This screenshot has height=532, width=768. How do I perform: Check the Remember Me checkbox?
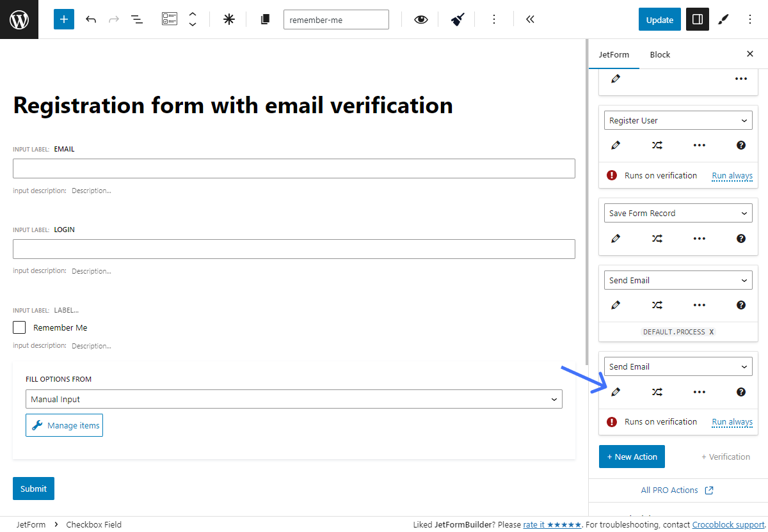pyautogui.click(x=19, y=327)
